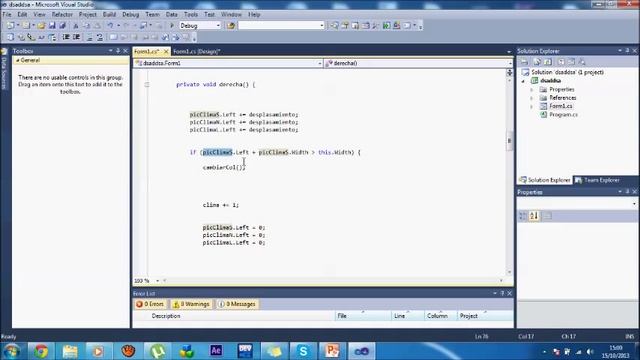Click View Code icon in Solution Explorer toolbar
Viewport: 640px width, 360px height.
point(561,62)
